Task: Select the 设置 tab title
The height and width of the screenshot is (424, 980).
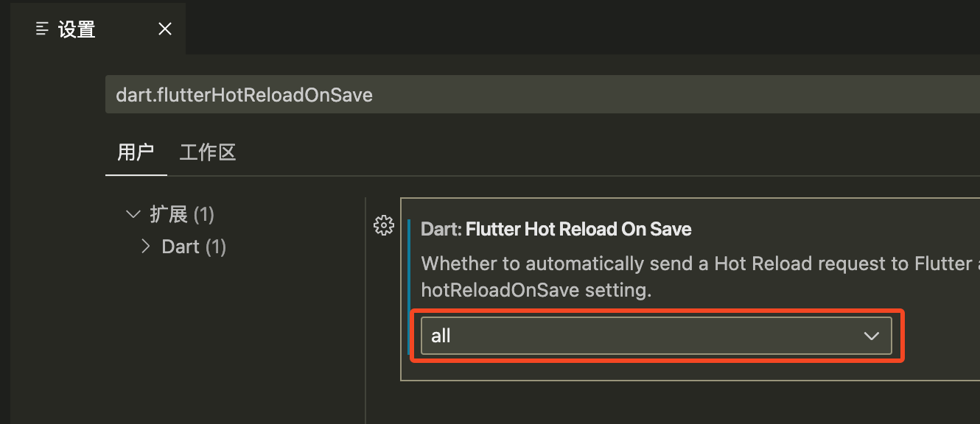Action: pos(77,29)
